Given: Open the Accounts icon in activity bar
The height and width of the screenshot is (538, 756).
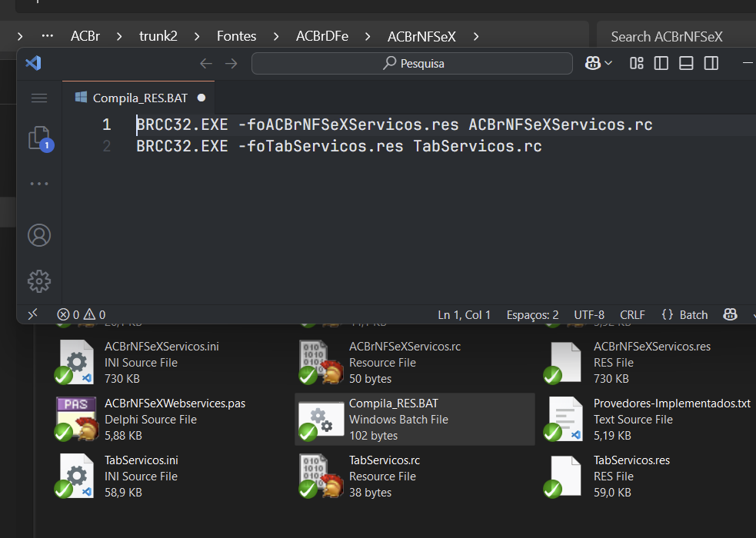Looking at the screenshot, I should pyautogui.click(x=39, y=235).
